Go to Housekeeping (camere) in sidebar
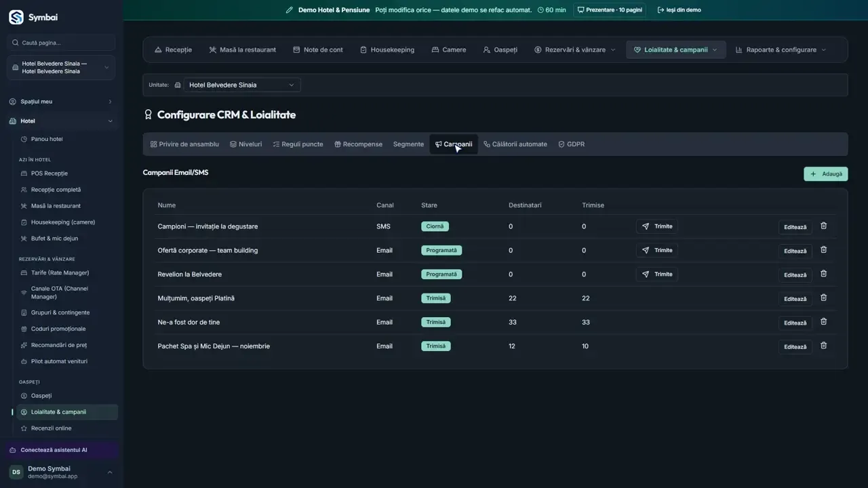Image resolution: width=868 pixels, height=488 pixels. point(66,222)
